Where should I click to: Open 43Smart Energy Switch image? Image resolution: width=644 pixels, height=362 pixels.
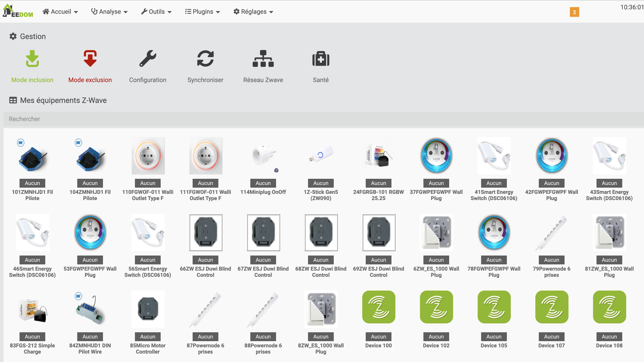click(610, 156)
